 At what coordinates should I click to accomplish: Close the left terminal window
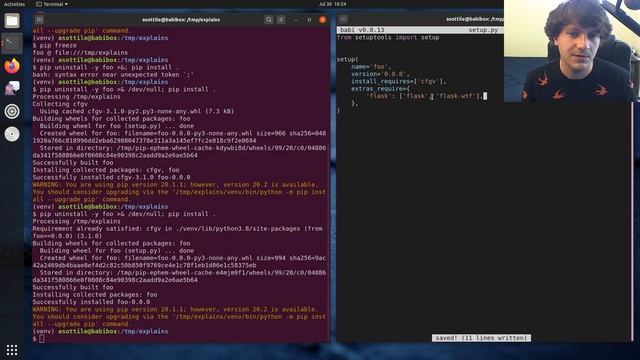322,20
